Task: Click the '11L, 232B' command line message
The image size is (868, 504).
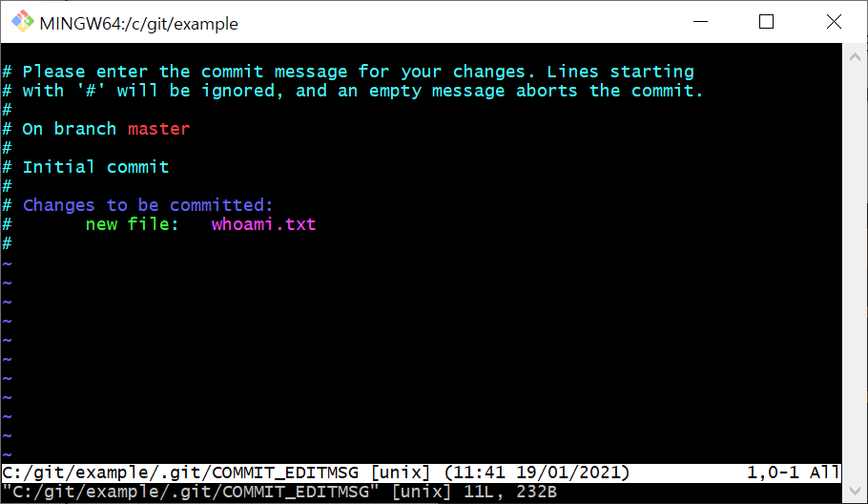Action: click(510, 492)
